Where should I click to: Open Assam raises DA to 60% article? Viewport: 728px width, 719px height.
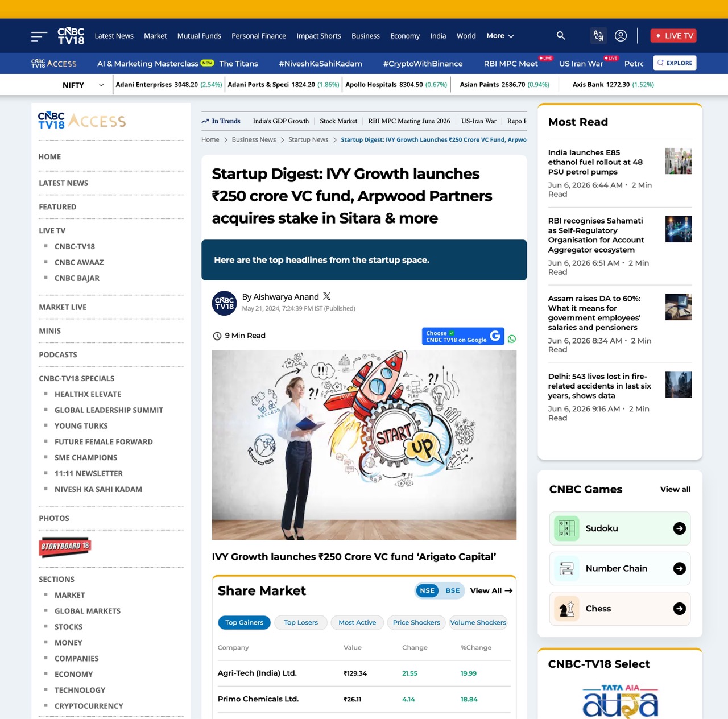[x=594, y=313]
